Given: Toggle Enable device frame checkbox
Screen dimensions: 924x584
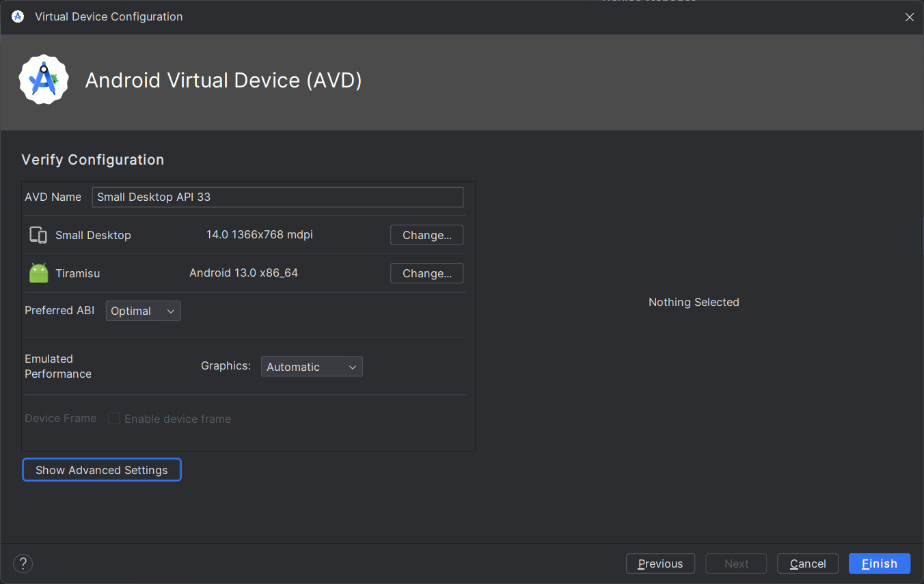Looking at the screenshot, I should 114,419.
